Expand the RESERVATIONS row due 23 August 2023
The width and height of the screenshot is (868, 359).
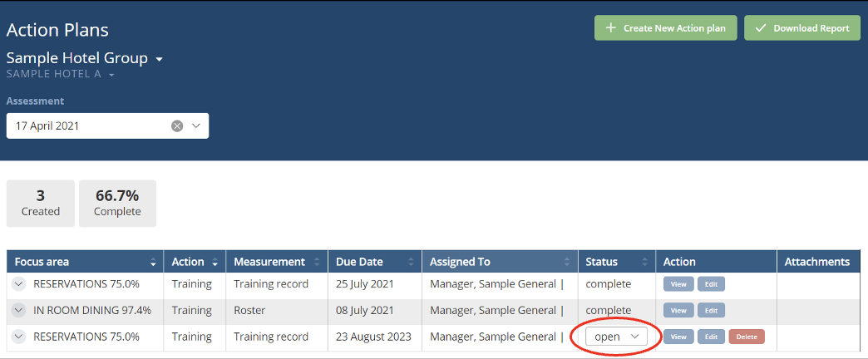tap(19, 337)
